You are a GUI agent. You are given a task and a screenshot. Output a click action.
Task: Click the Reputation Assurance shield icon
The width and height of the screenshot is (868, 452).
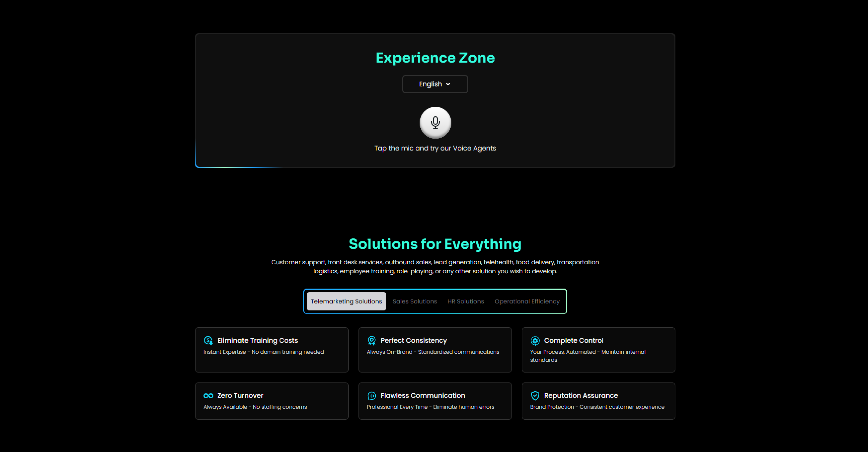(535, 396)
